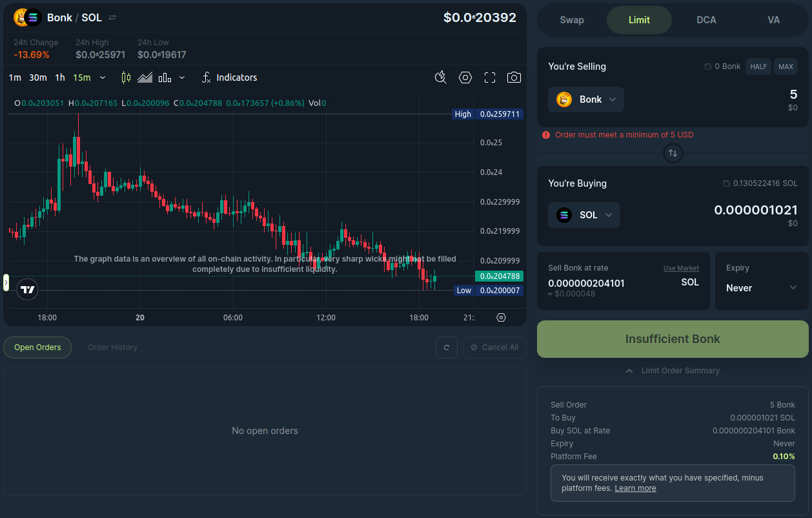This screenshot has height=518, width=812.
Task: Open the SOL buying token selector
Action: point(584,215)
